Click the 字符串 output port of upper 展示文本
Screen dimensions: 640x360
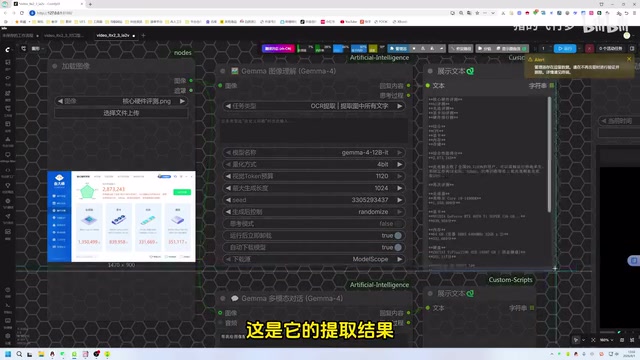pyautogui.click(x=552, y=86)
